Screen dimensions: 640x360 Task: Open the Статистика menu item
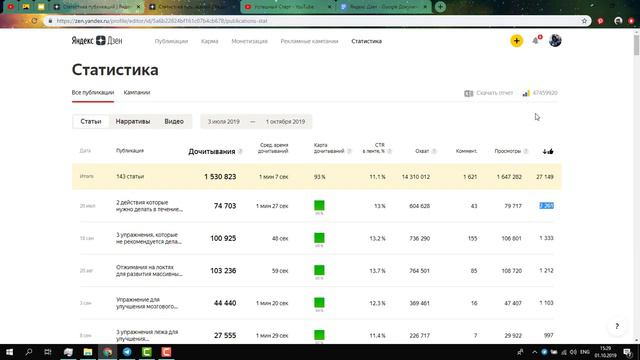click(367, 41)
